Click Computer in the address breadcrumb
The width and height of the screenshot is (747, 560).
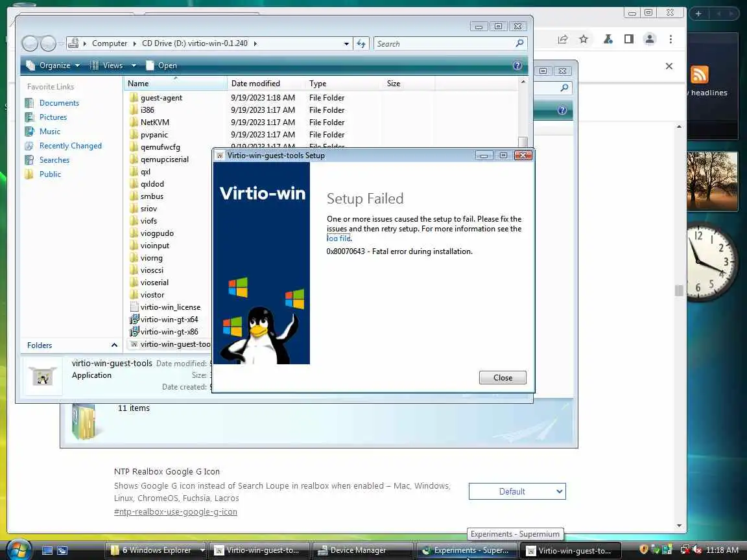[110, 43]
